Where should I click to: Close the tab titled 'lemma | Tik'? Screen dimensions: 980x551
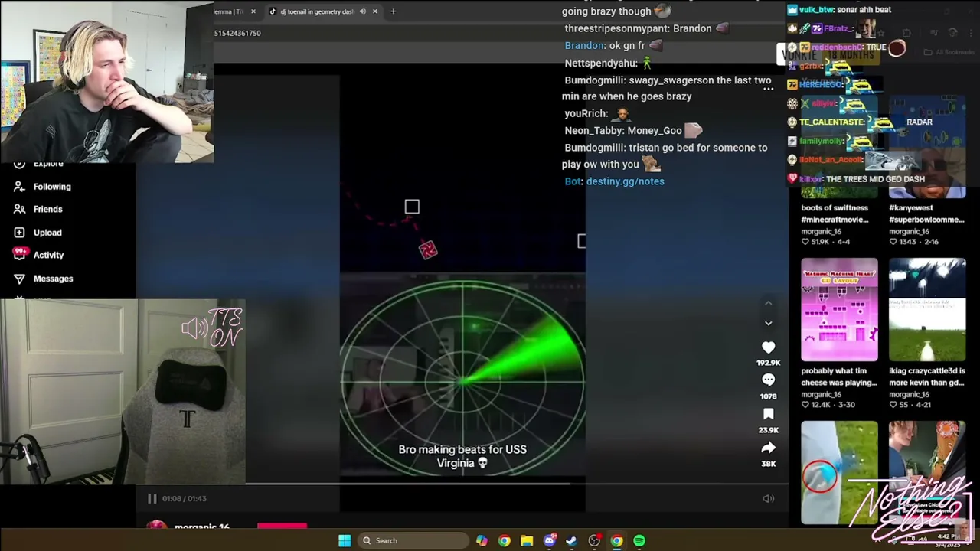(253, 11)
